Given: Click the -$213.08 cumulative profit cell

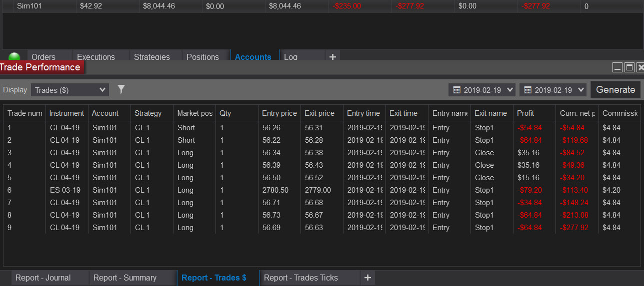Looking at the screenshot, I should [x=574, y=215].
